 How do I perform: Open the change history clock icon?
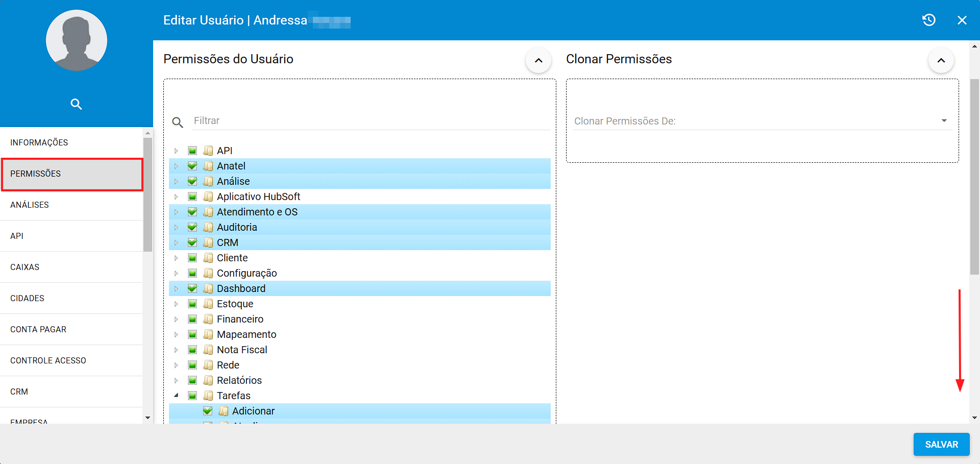[929, 20]
